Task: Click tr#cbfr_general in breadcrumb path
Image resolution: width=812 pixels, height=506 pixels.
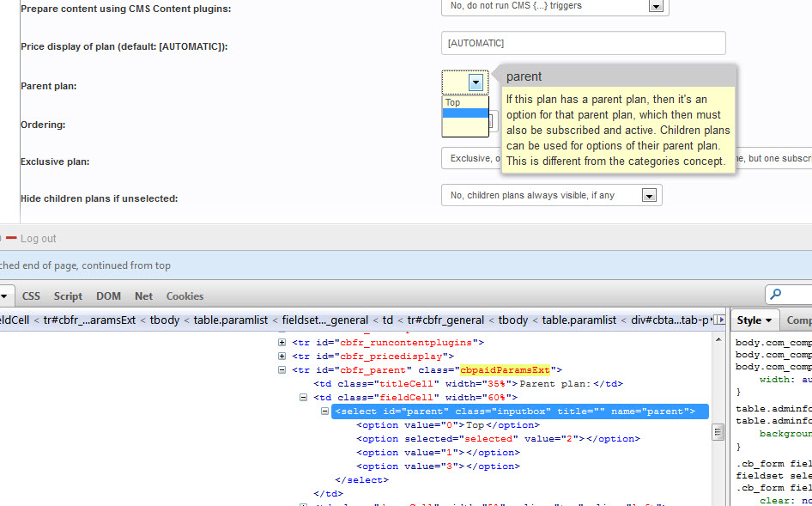Action: [445, 320]
